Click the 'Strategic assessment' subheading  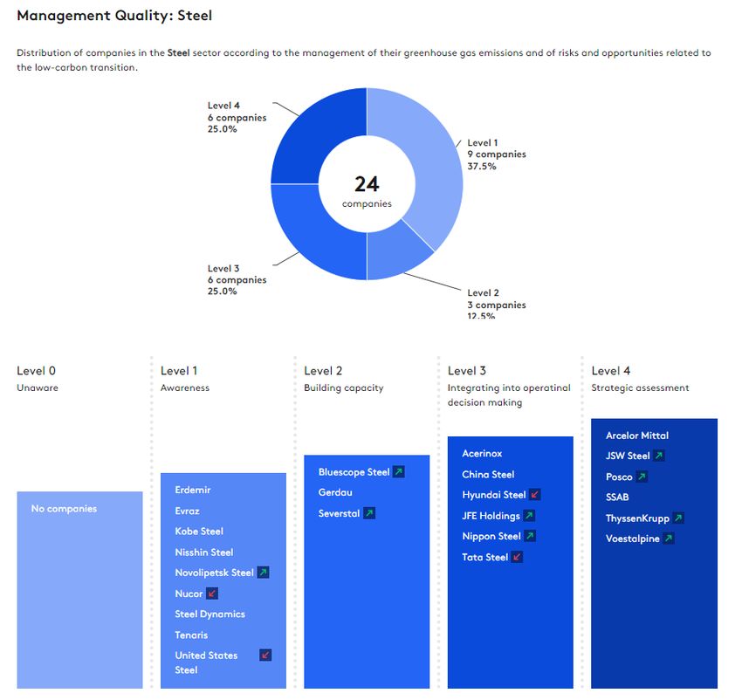640,388
